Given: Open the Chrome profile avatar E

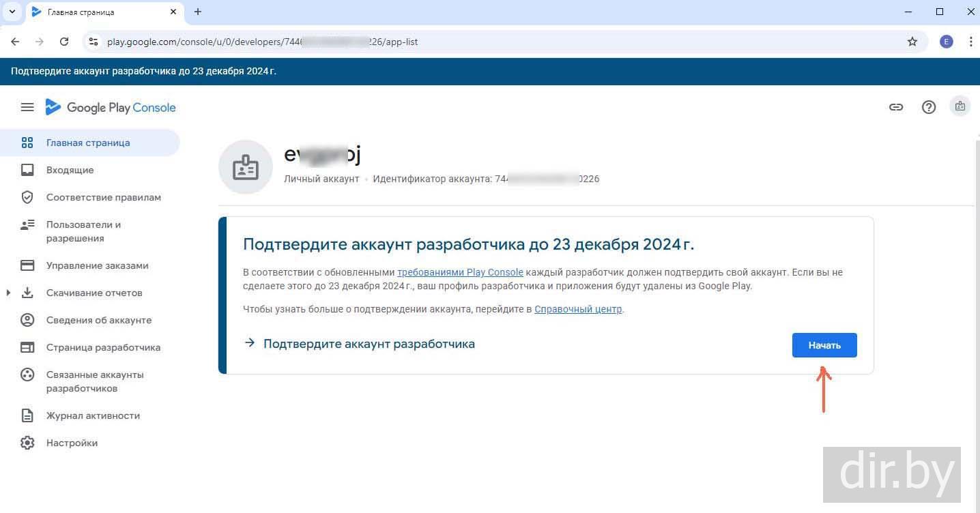Looking at the screenshot, I should (946, 42).
